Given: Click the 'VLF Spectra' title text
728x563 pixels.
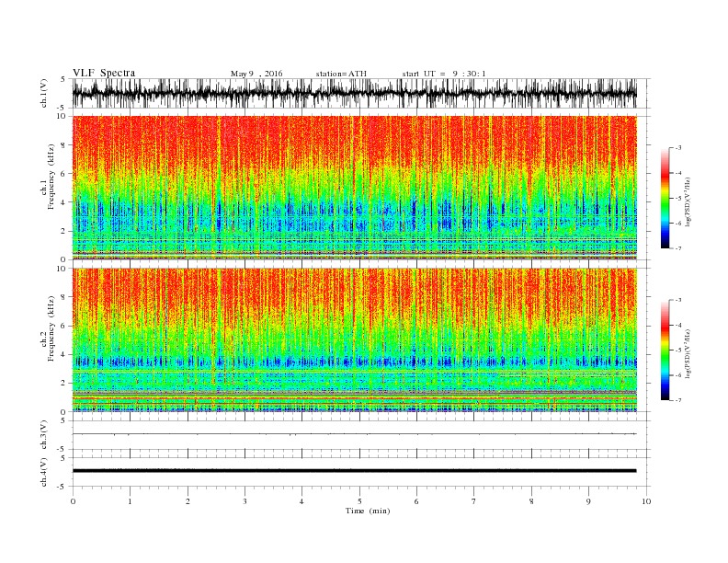Looking at the screenshot, I should point(104,73).
